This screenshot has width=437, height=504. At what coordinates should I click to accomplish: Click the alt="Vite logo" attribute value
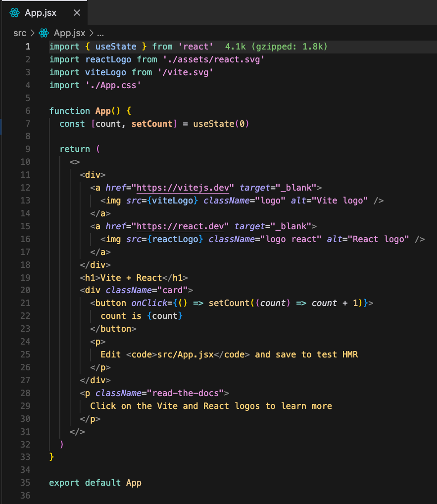point(340,201)
